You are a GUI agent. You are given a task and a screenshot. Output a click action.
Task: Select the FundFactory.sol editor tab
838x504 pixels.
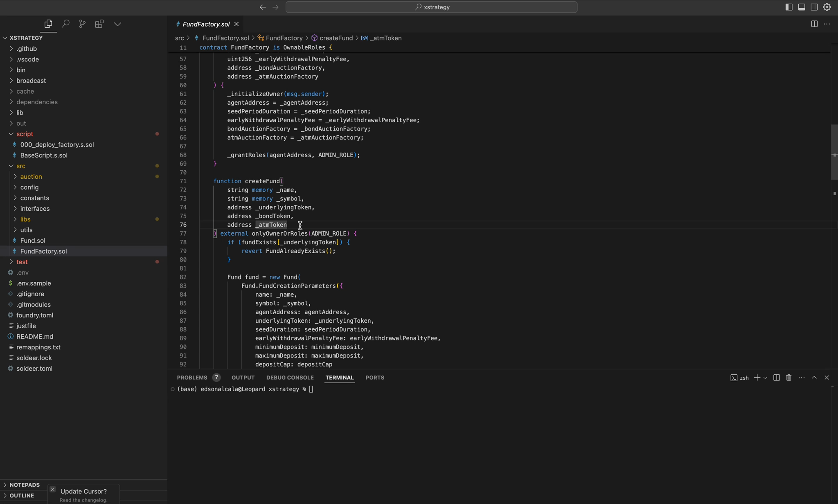206,24
